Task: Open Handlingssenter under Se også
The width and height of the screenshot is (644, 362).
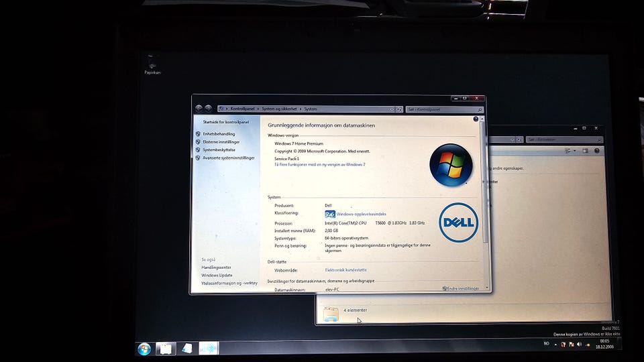Action: (x=216, y=267)
